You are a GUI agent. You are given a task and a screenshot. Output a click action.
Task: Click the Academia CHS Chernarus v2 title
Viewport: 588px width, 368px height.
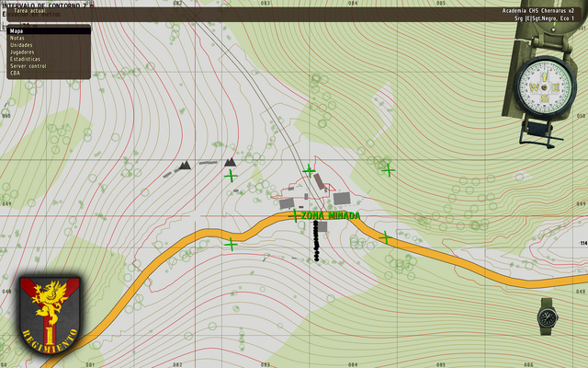(x=538, y=10)
